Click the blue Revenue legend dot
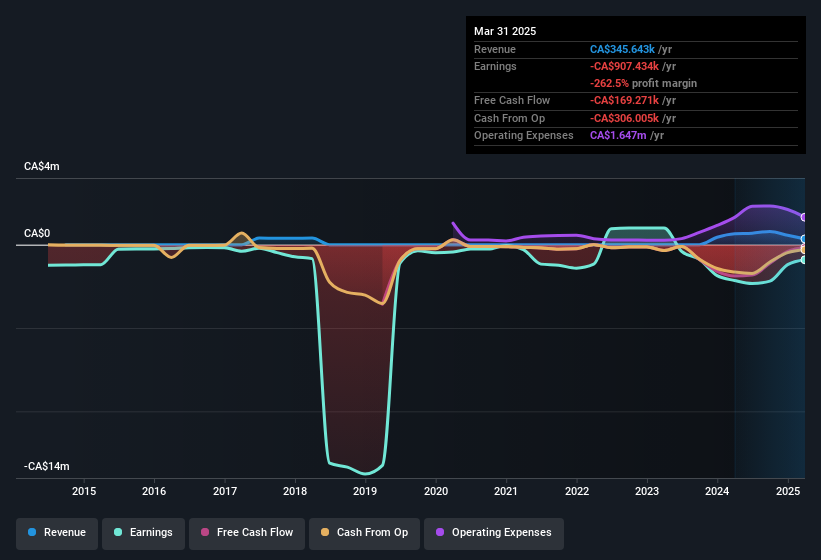 pos(32,532)
